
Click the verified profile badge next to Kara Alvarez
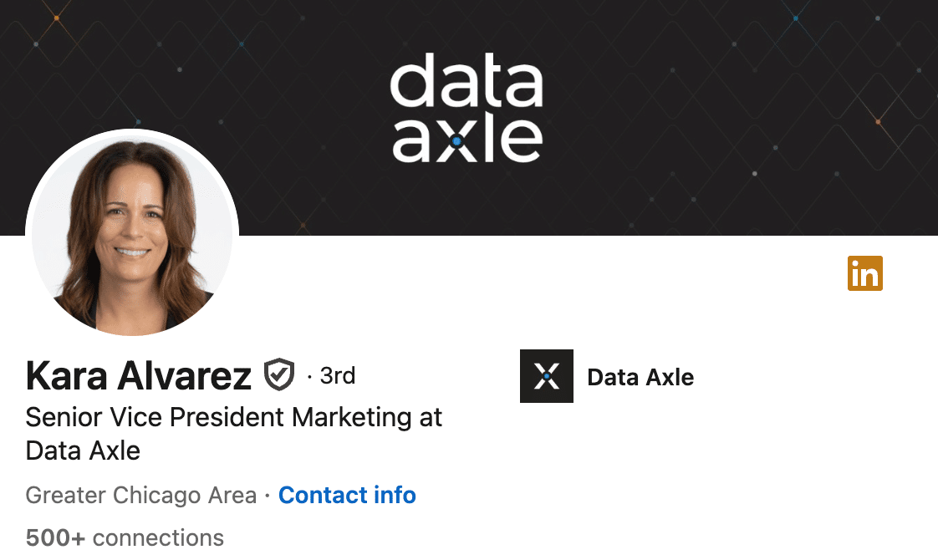click(280, 374)
